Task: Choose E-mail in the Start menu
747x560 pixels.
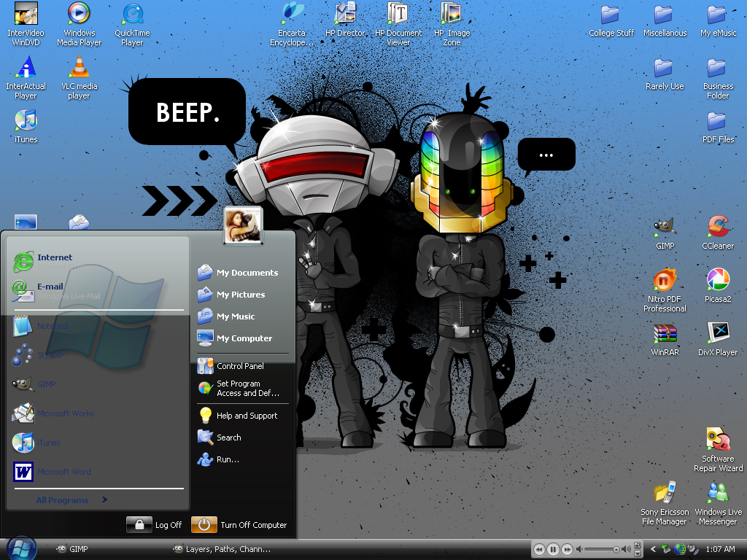Action: coord(98,290)
